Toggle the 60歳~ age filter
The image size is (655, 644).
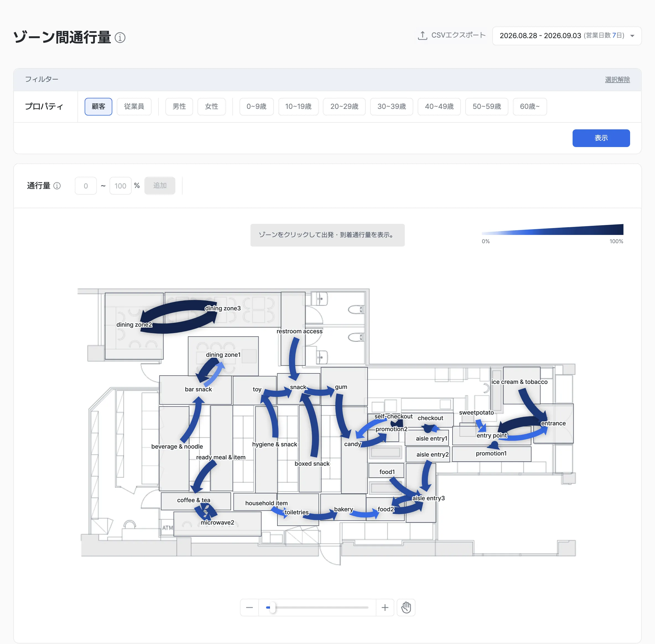click(x=530, y=106)
